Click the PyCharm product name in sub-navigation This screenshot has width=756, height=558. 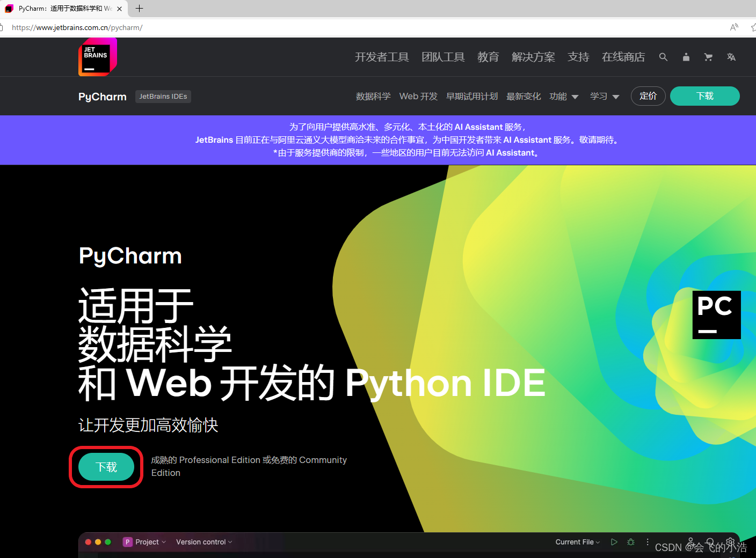[103, 97]
